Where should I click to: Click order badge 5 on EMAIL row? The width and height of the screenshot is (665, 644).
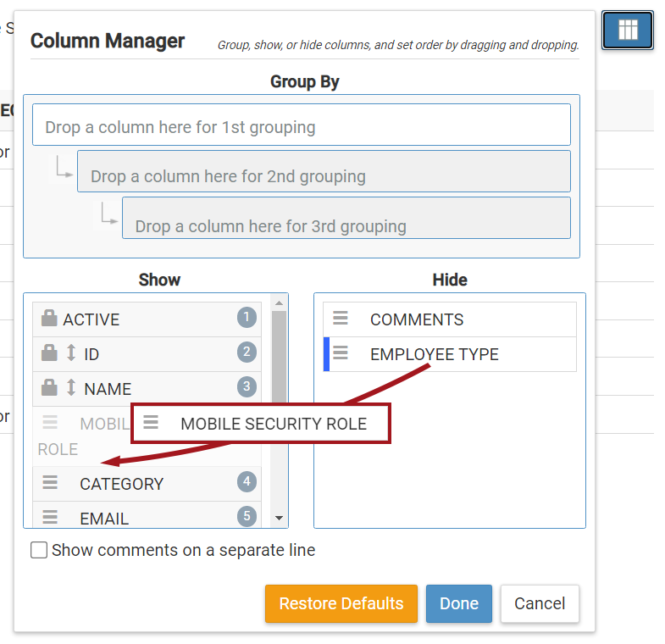[x=247, y=517]
